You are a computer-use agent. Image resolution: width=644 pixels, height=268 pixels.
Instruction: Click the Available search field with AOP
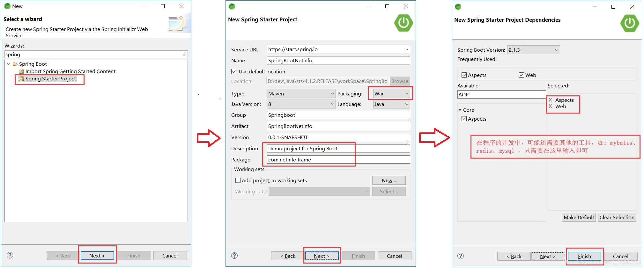(501, 94)
